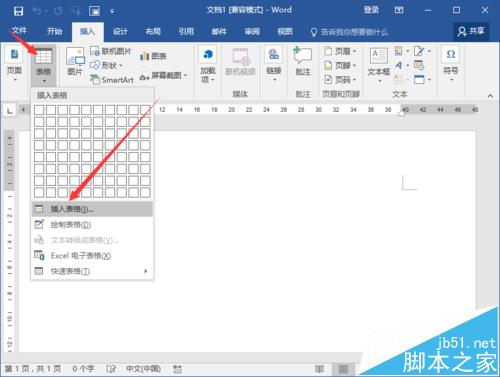
Task: Switch to Print Layout view icon
Action: 343,369
